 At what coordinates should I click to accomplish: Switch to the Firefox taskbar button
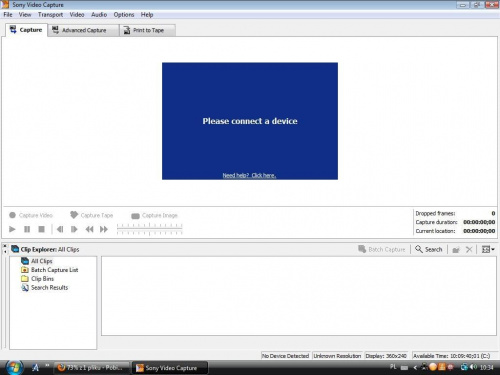tap(92, 368)
